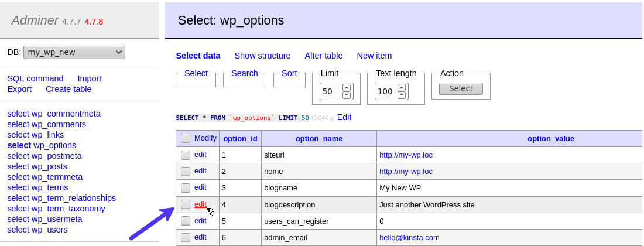Click the hello@kinsta.com email value
This screenshot has height=246, width=644.
(409, 237)
